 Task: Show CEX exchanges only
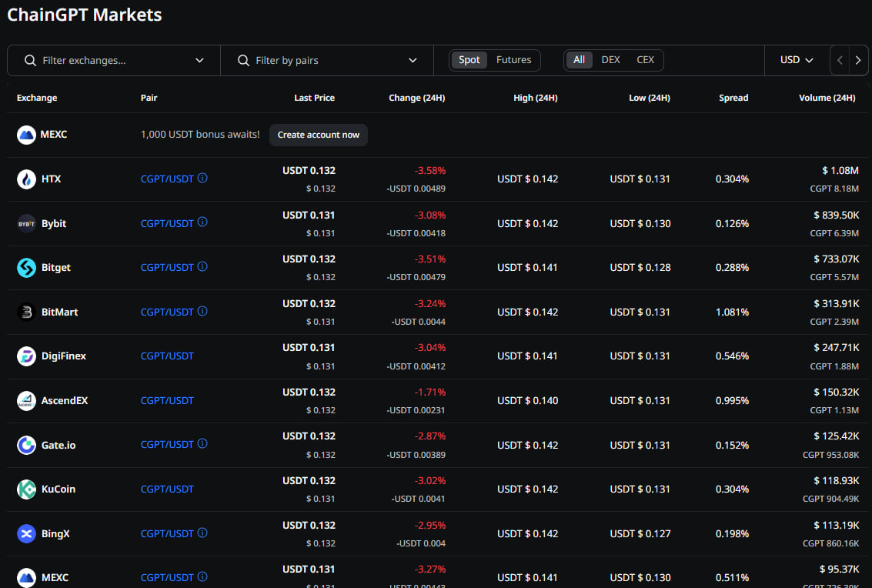pos(645,60)
